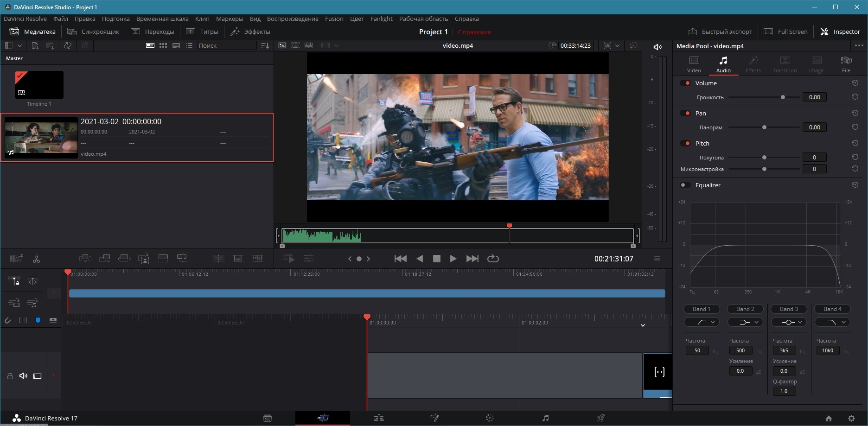This screenshot has height=426, width=868.
Task: Open the Эффекты effects panel
Action: click(x=250, y=32)
